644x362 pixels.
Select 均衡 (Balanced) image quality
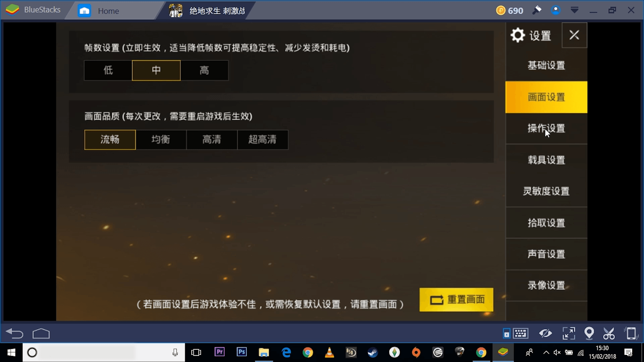160,139
